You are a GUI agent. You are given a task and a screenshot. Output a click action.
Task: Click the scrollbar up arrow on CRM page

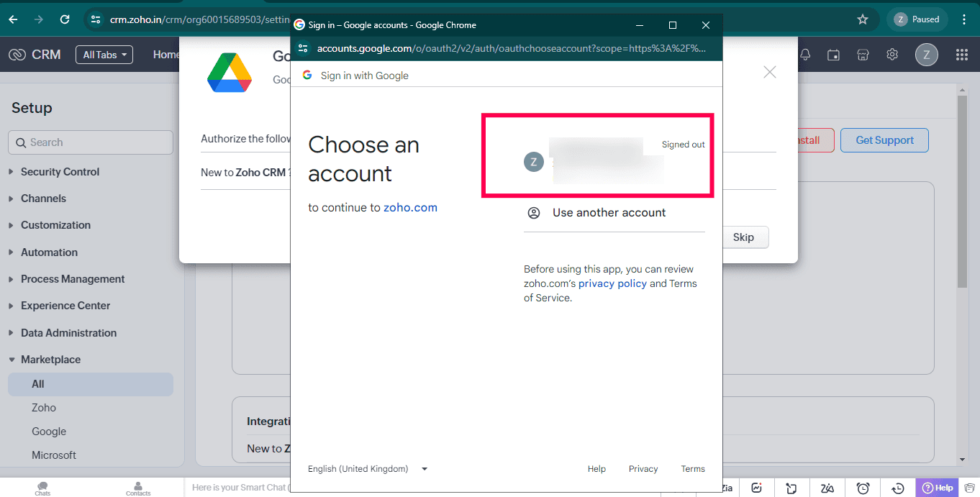(963, 89)
